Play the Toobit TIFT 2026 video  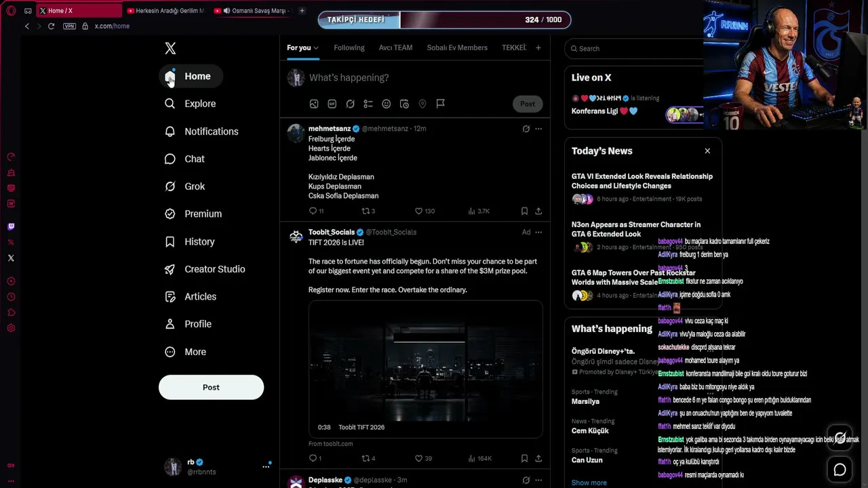point(426,369)
